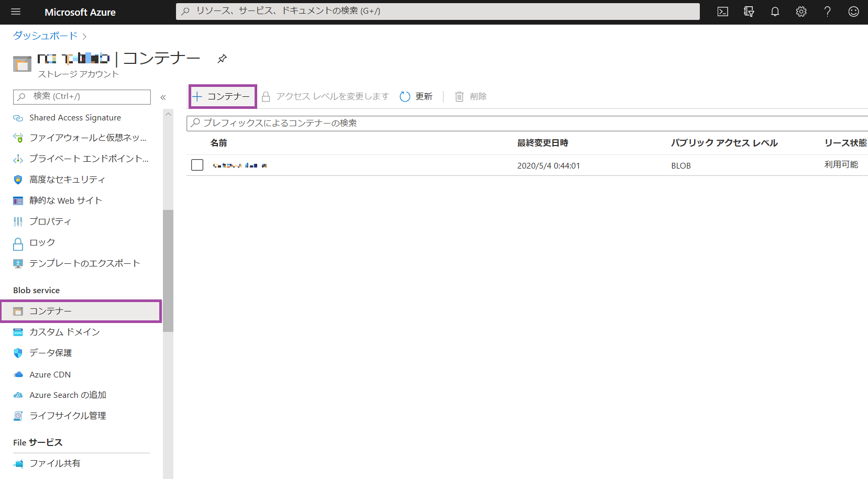Image resolution: width=868 pixels, height=479 pixels.
Task: Click the 削除 delete button
Action: (x=471, y=96)
